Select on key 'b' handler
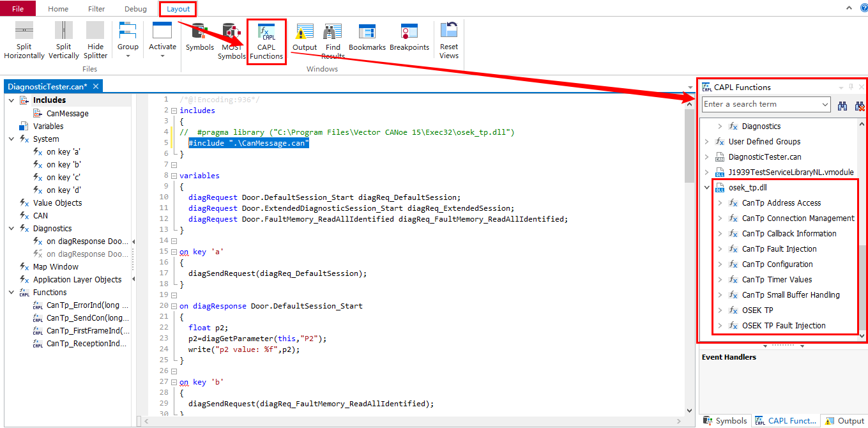Screen dimensions: 868x428 tap(63, 164)
